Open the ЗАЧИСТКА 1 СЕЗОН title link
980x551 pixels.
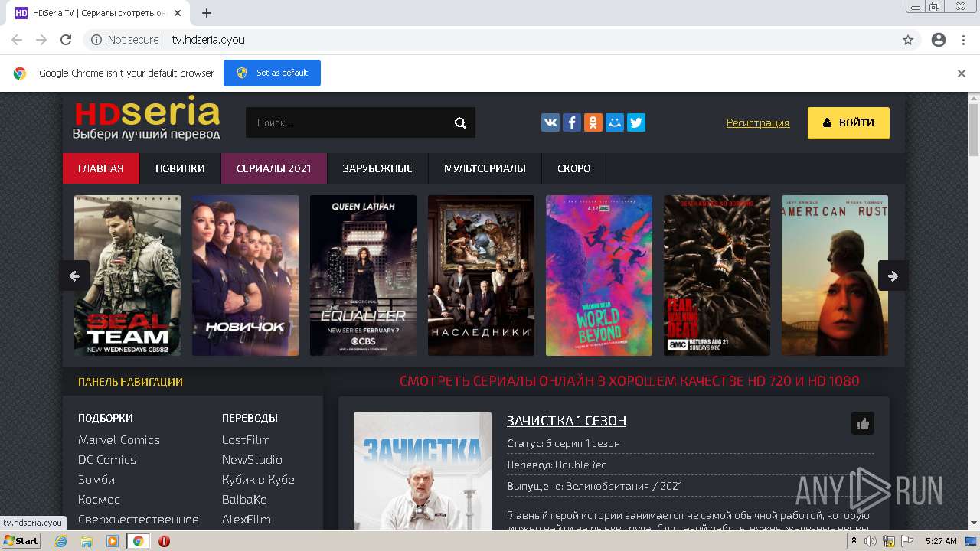(567, 421)
